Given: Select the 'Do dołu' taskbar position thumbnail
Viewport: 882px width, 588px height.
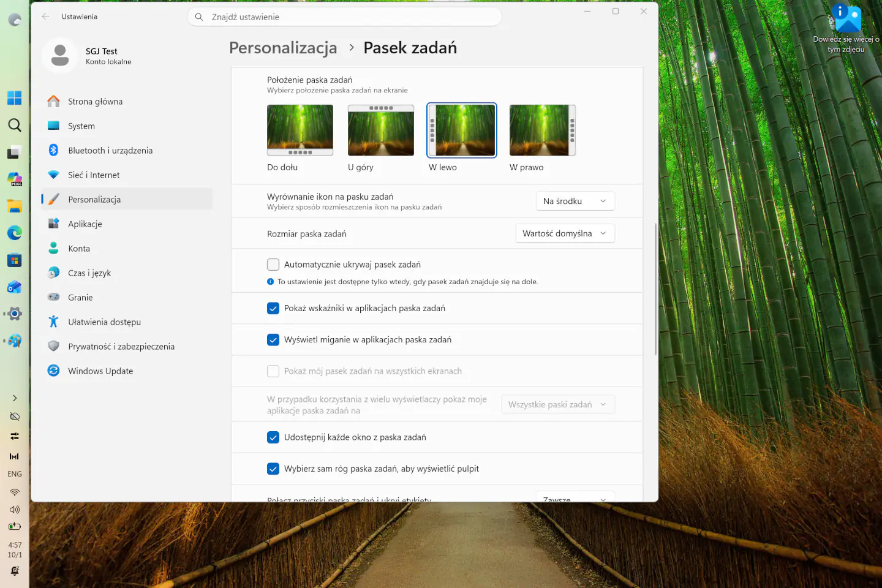Looking at the screenshot, I should [300, 130].
